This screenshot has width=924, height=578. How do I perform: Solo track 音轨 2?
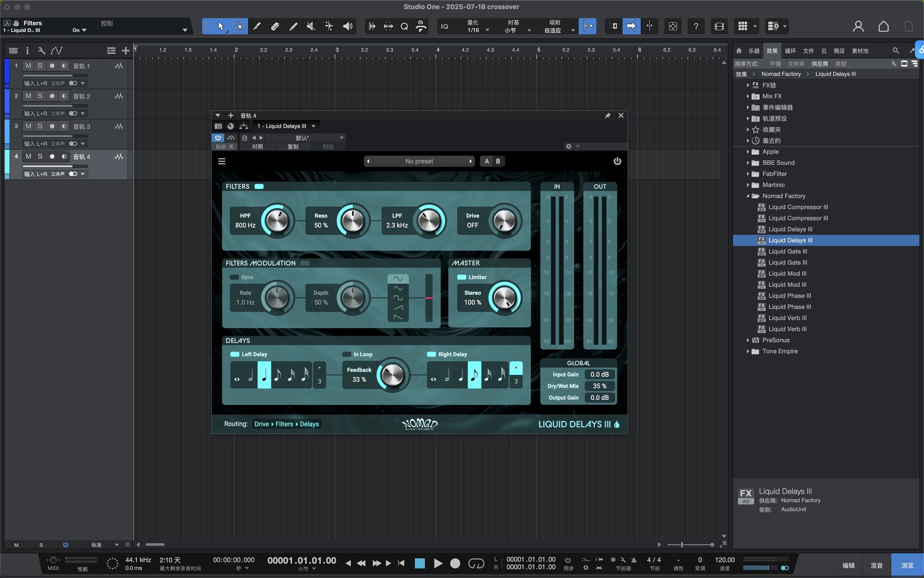click(40, 96)
